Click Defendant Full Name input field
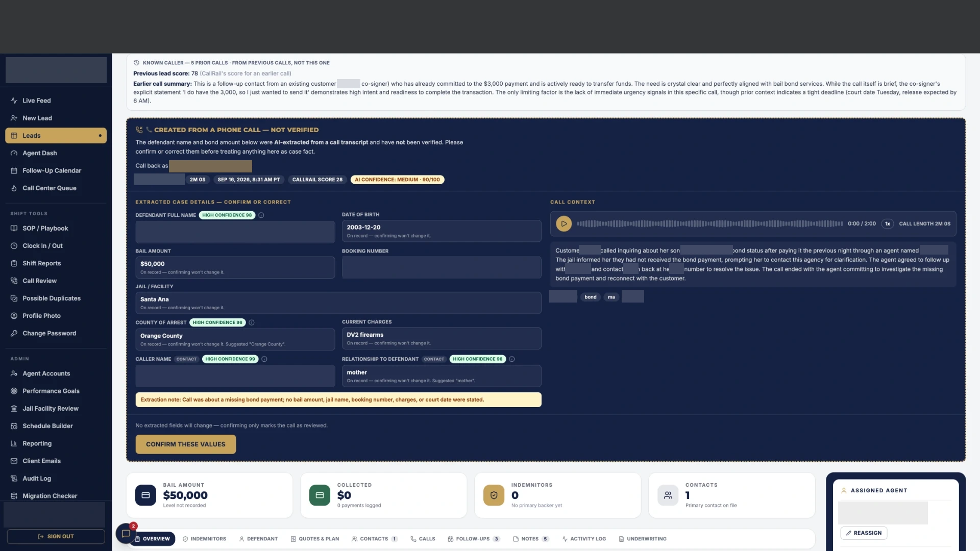Viewport: 980px width, 551px height. (235, 232)
